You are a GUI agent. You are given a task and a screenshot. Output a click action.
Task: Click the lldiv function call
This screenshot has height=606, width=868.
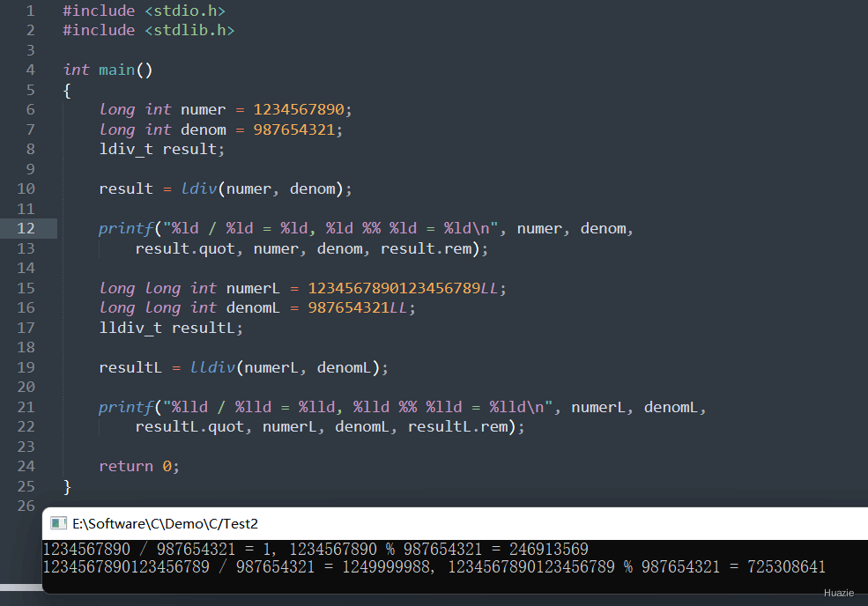pyautogui.click(x=212, y=367)
